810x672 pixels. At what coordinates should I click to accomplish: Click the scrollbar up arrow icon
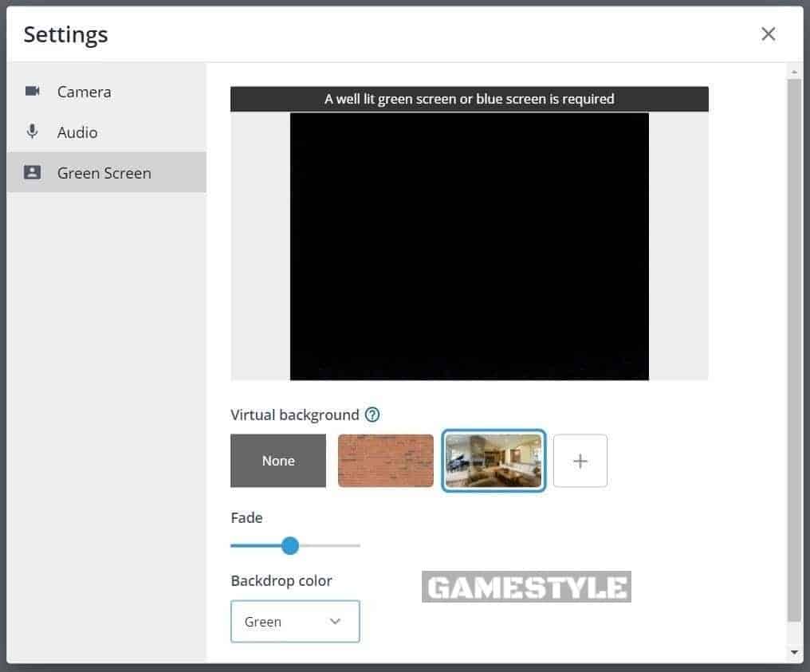click(x=796, y=72)
